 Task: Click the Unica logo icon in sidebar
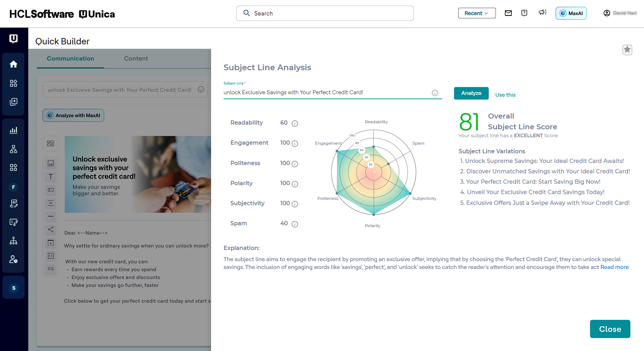[14, 39]
